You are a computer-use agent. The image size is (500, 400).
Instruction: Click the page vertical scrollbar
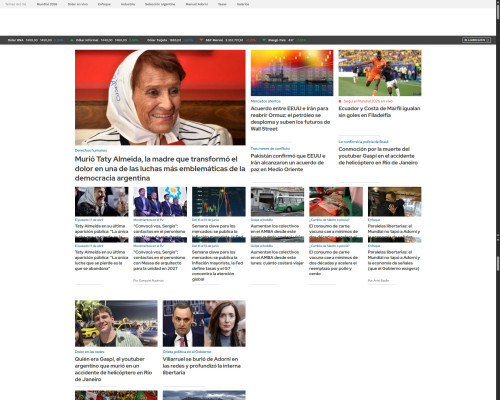tap(498, 200)
